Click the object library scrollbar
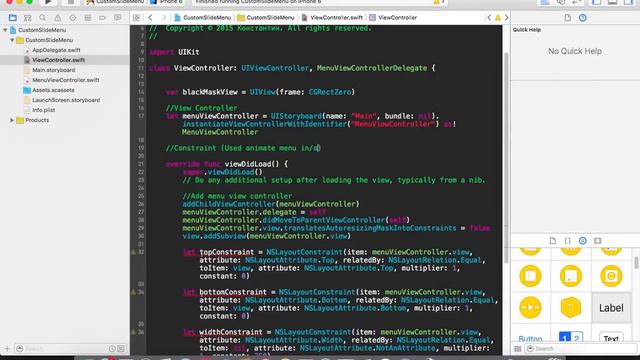The width and height of the screenshot is (640, 360). point(636,262)
